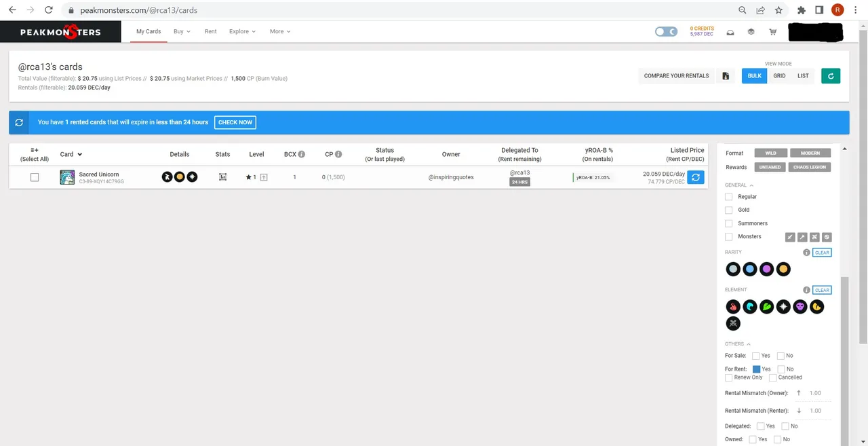Filter by Epic purple rarity swatch
Image resolution: width=868 pixels, height=446 pixels.
click(x=766, y=270)
